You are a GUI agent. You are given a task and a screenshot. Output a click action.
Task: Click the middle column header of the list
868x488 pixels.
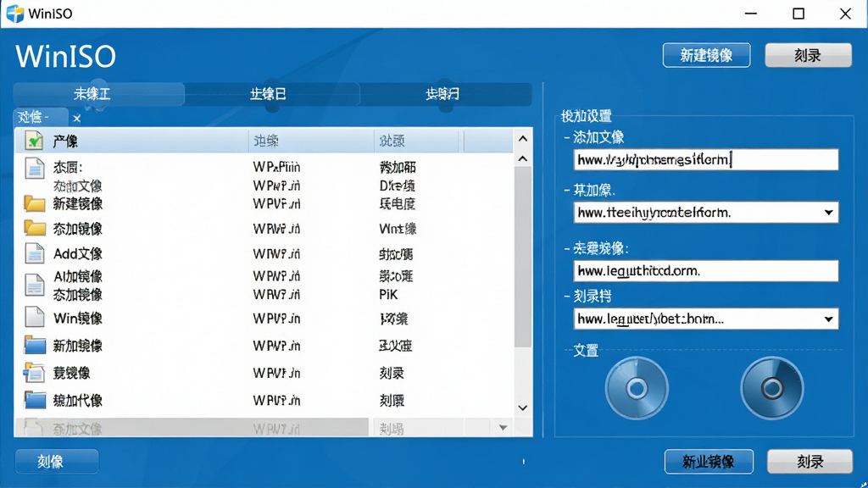coord(311,141)
